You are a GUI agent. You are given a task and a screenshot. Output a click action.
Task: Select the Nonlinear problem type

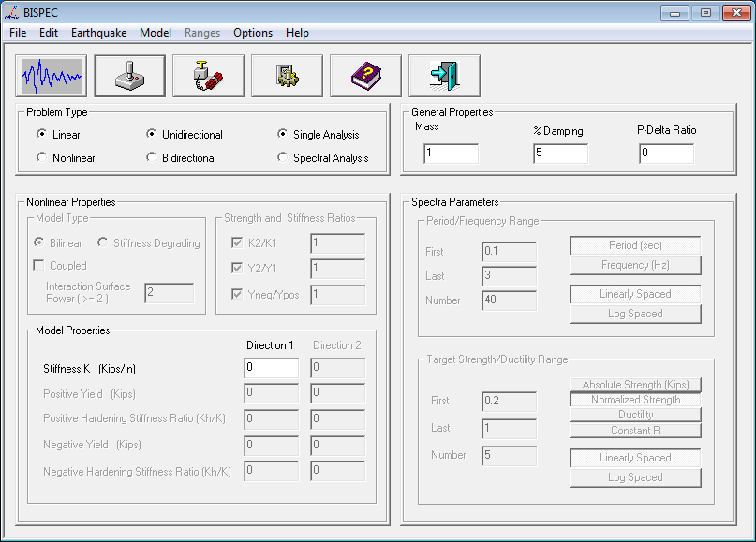[x=42, y=158]
